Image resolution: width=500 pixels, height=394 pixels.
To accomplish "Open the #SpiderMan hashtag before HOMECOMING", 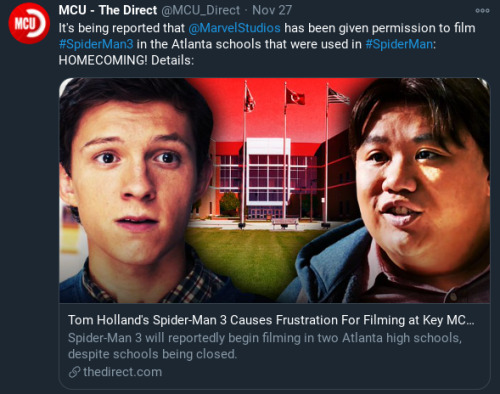I will point(399,44).
